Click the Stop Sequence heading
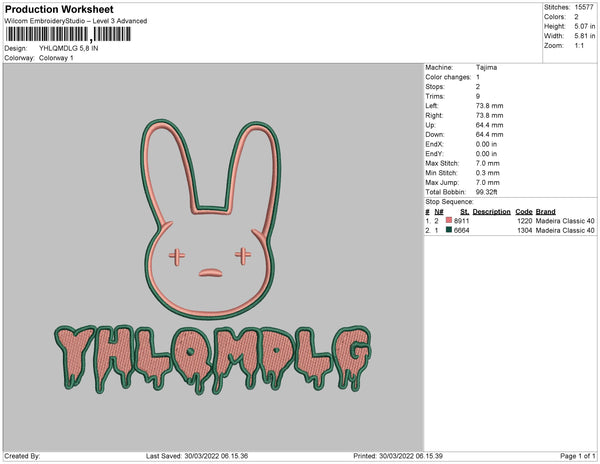The image size is (600, 464). (449, 202)
